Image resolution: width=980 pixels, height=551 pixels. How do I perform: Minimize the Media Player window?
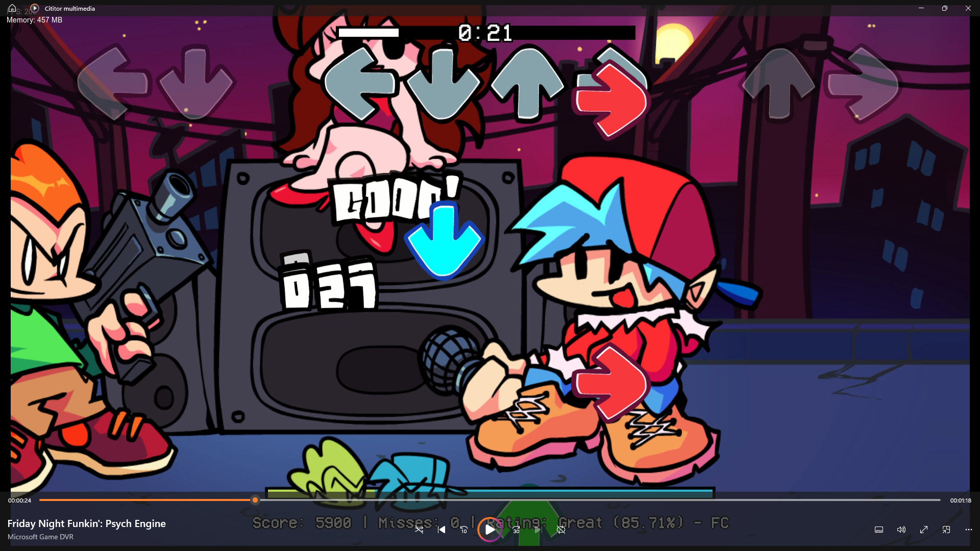click(x=921, y=8)
